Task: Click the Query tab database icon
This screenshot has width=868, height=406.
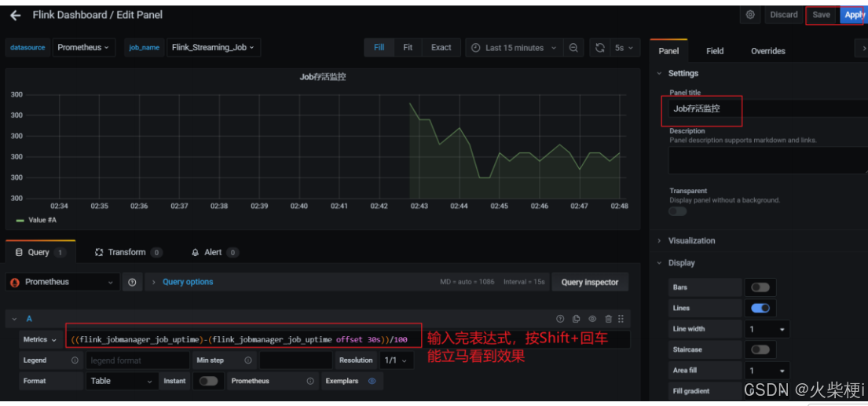Action: click(x=18, y=252)
